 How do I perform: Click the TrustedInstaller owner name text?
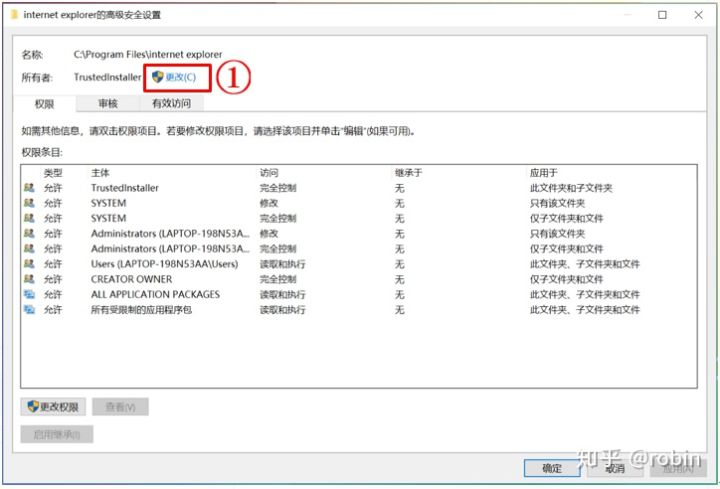(x=107, y=77)
